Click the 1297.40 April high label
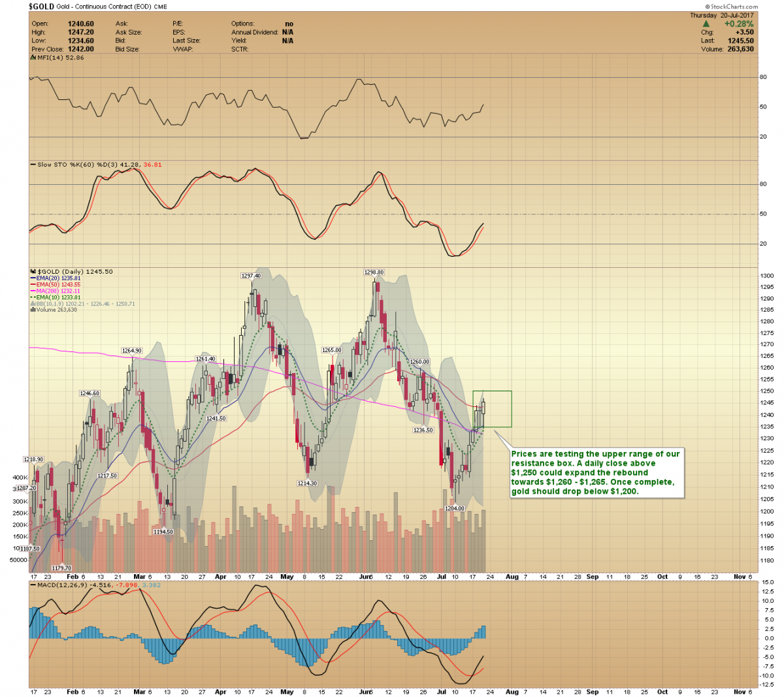Screen dimensions: 784x697 (x=251, y=276)
